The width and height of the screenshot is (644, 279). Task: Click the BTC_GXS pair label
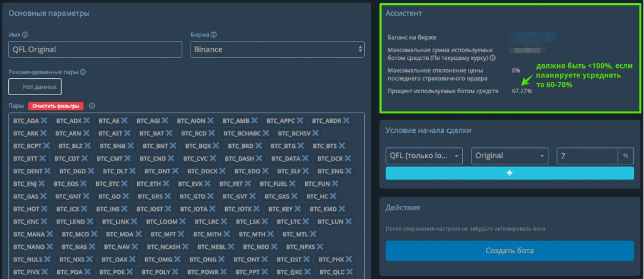pos(277,196)
